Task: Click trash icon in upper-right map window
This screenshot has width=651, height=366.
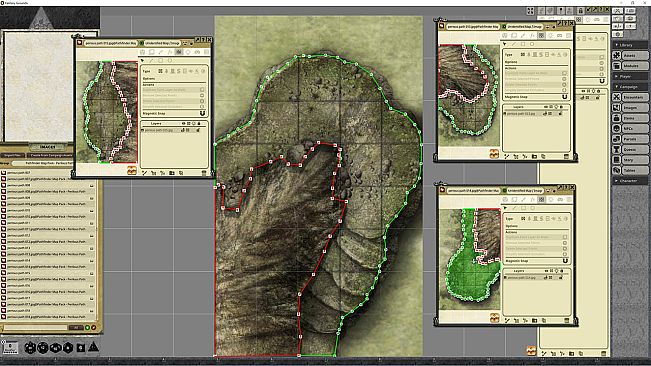Action: pyautogui.click(x=566, y=156)
